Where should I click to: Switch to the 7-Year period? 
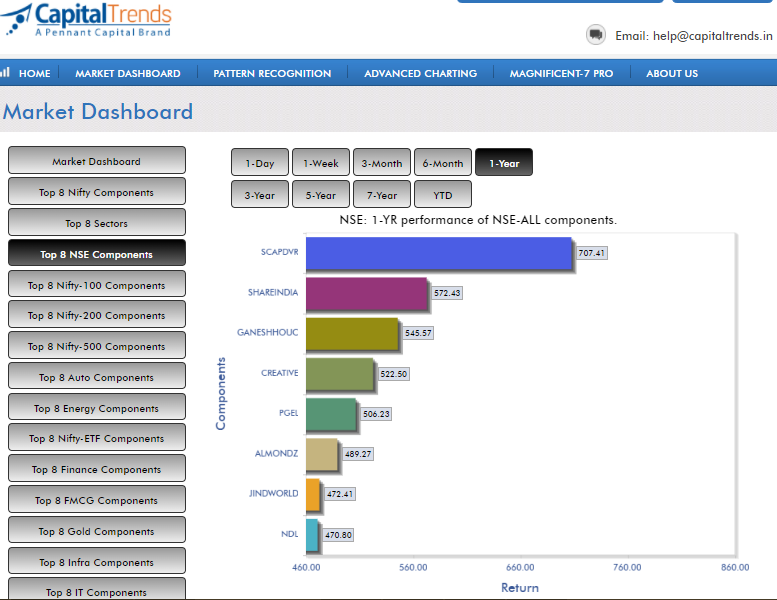coord(382,195)
